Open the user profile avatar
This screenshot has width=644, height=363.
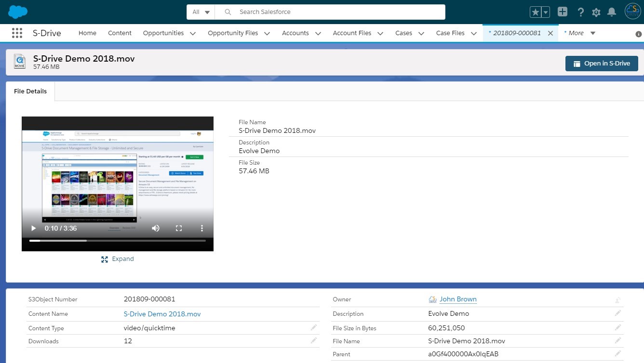click(x=632, y=12)
